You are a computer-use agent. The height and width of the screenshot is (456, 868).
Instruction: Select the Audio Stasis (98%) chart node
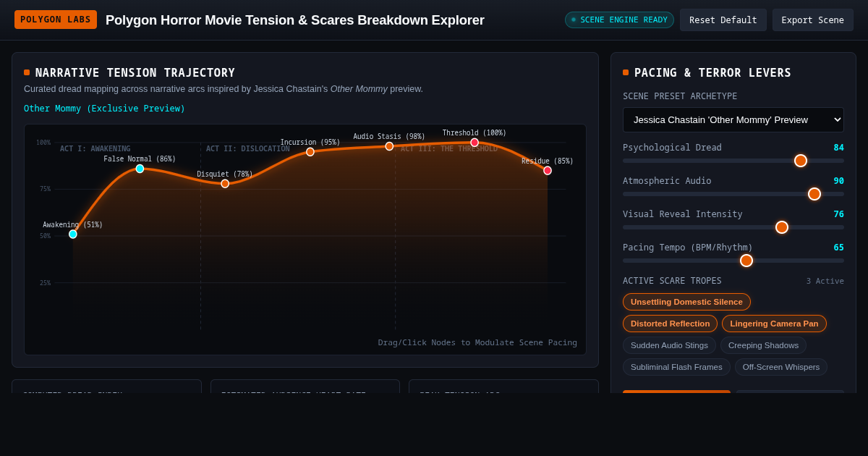point(389,146)
